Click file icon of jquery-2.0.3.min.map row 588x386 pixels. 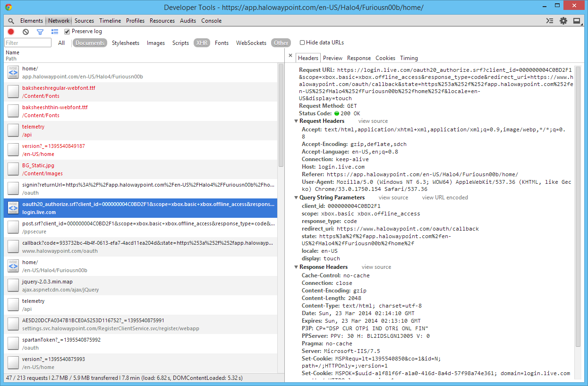click(x=13, y=285)
